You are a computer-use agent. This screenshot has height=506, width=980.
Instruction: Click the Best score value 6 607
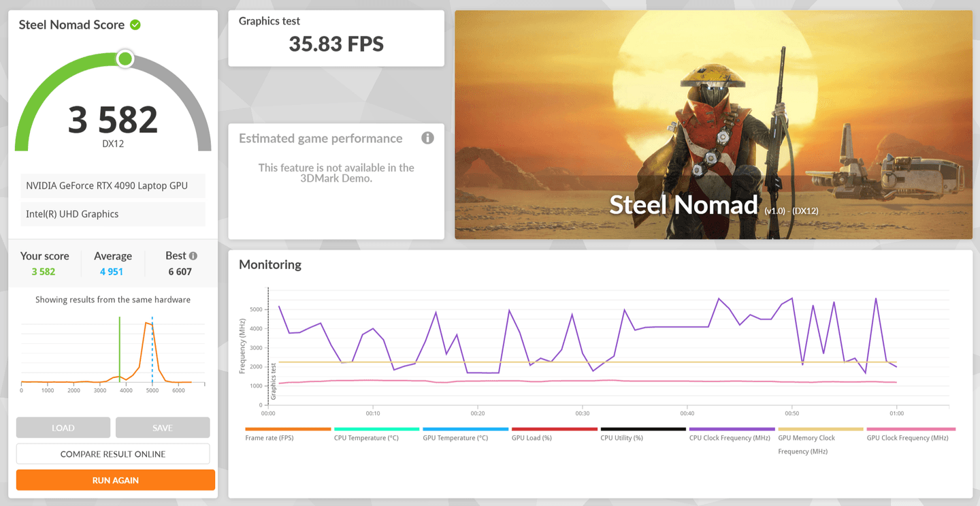[180, 272]
